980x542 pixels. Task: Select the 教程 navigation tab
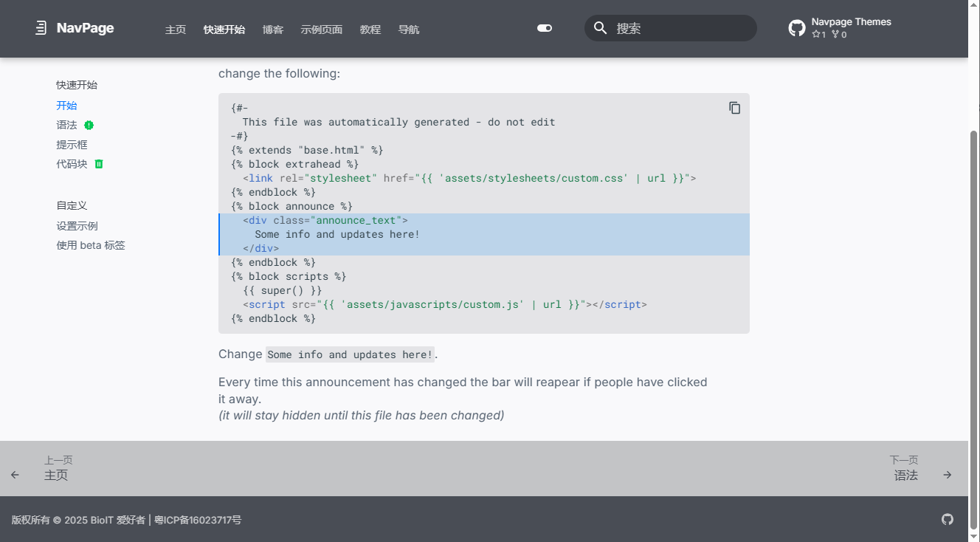[x=370, y=30]
